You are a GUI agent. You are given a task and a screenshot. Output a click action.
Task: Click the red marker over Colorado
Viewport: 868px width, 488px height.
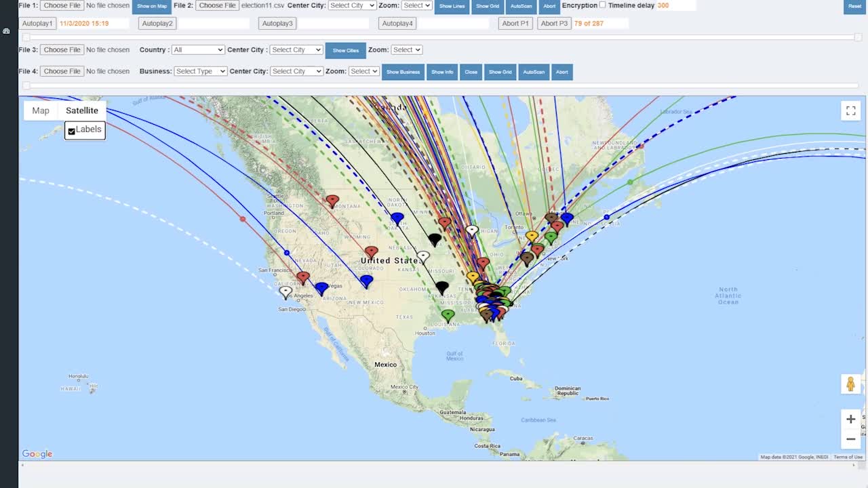point(371,252)
